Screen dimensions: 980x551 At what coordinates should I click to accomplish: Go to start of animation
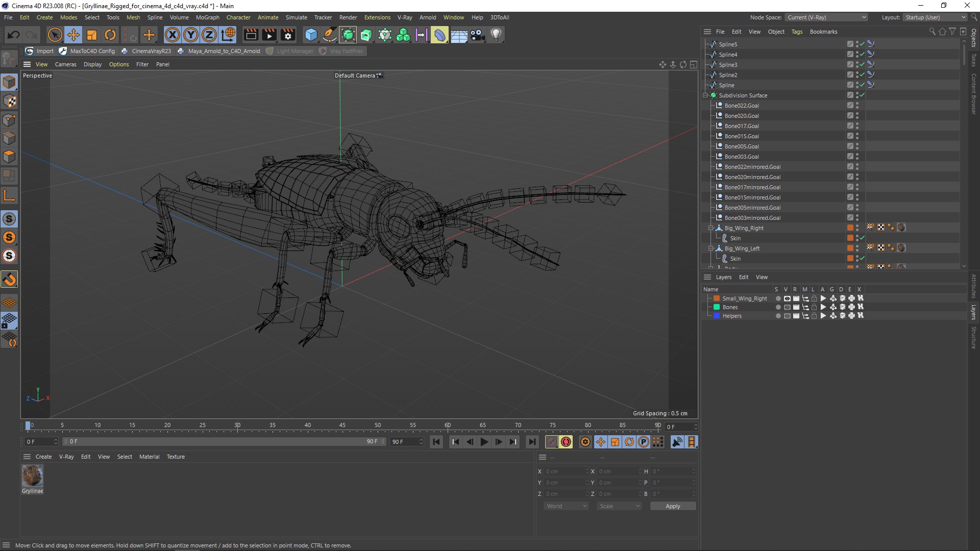pyautogui.click(x=436, y=442)
